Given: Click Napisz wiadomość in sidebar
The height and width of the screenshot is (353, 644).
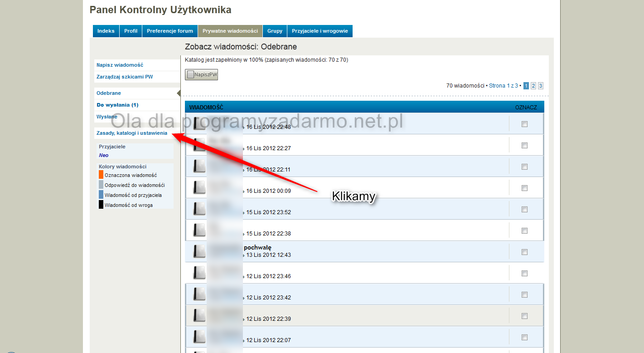Looking at the screenshot, I should click(x=120, y=65).
